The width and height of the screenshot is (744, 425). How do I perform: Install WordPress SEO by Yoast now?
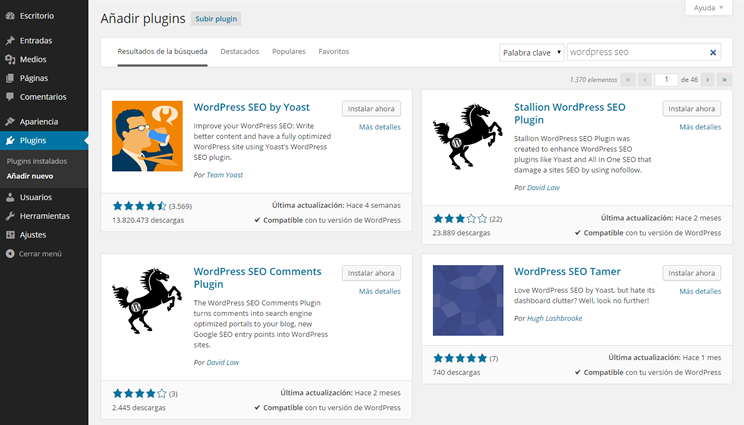[371, 109]
